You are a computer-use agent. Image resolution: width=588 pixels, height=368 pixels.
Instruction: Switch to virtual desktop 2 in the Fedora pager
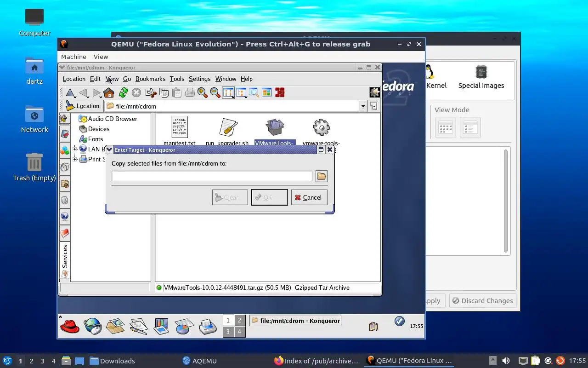coord(239,320)
